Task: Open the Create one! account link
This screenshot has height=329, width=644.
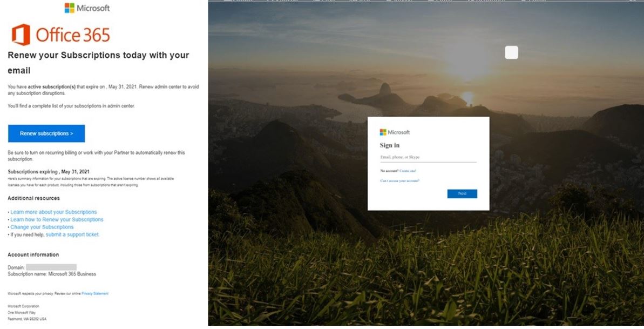Action: coord(408,171)
